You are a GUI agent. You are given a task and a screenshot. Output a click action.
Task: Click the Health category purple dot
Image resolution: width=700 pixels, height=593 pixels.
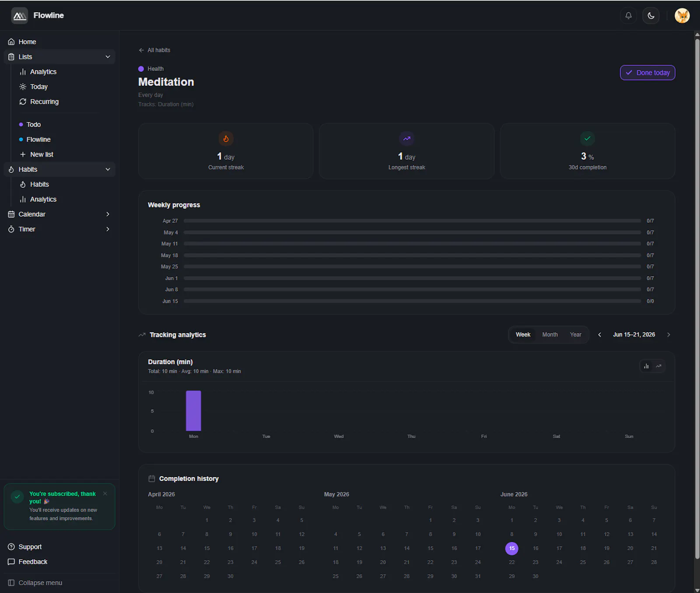coord(141,69)
